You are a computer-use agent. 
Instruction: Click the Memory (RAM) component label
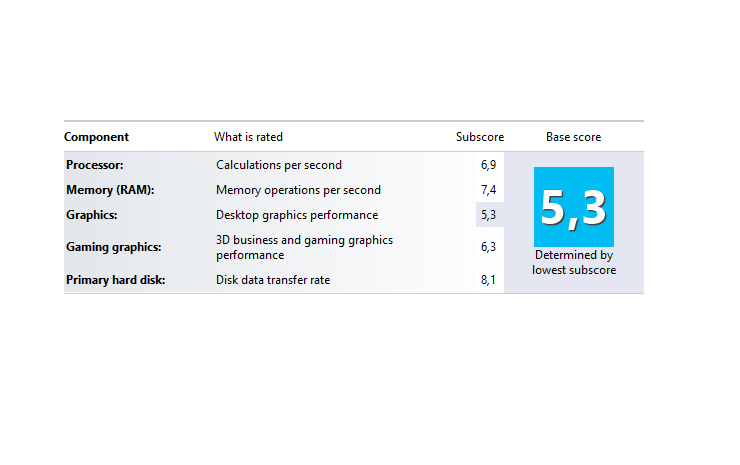110,190
